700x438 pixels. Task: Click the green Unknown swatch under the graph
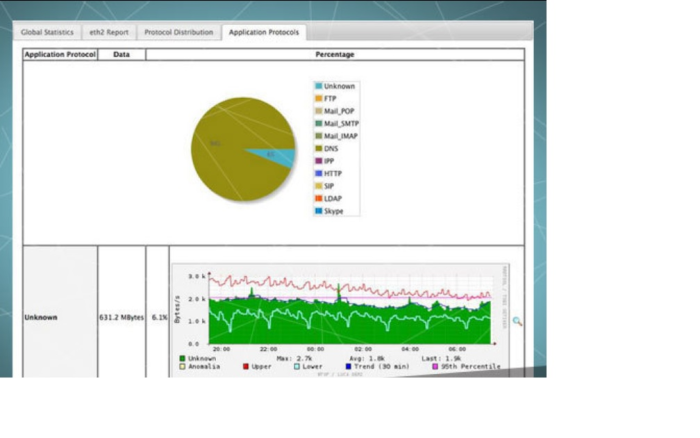click(182, 359)
